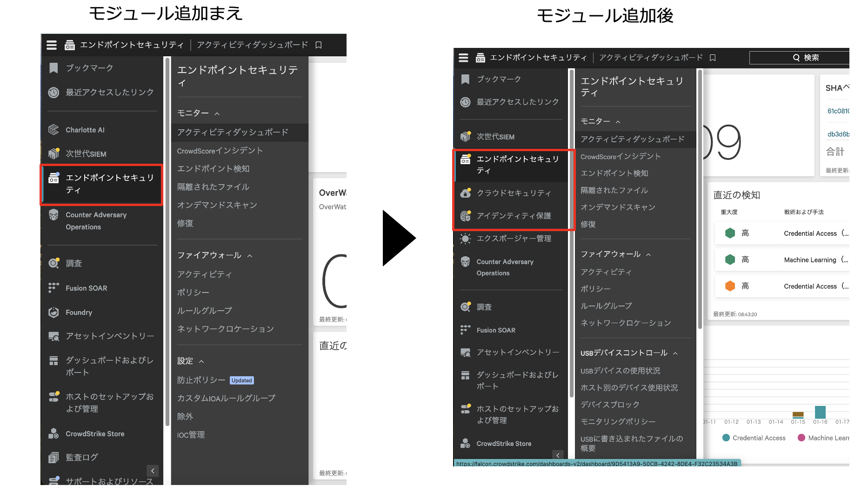
Task: Click the right submenu scrollbar
Action: (700, 199)
